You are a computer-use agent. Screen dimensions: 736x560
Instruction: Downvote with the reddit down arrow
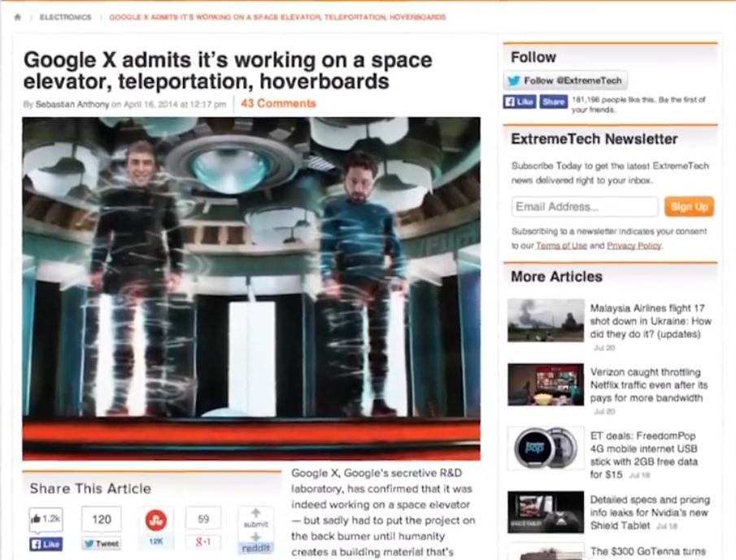[x=256, y=537]
